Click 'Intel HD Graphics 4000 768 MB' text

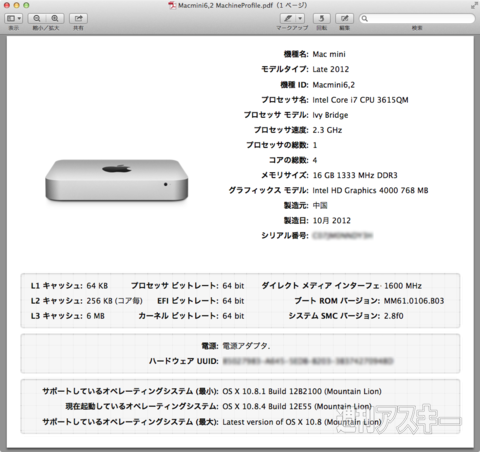point(370,190)
